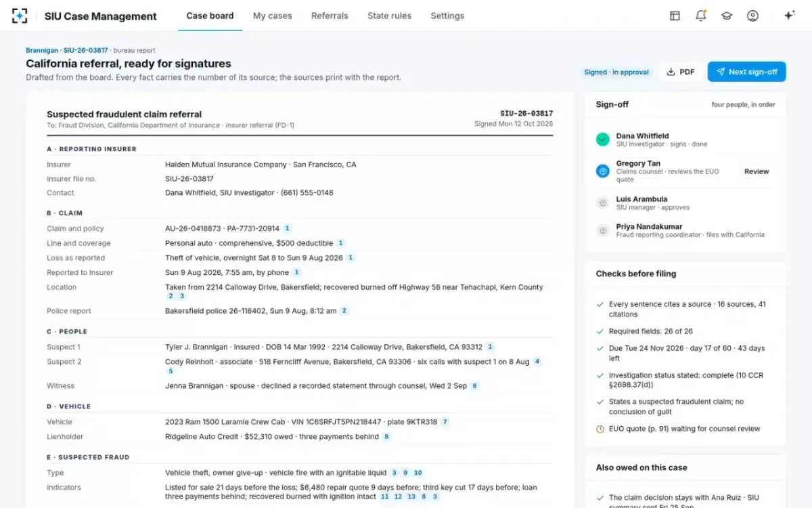Screen dimensions: 812x508
Task: Open the user profile icon
Action: tap(752, 16)
